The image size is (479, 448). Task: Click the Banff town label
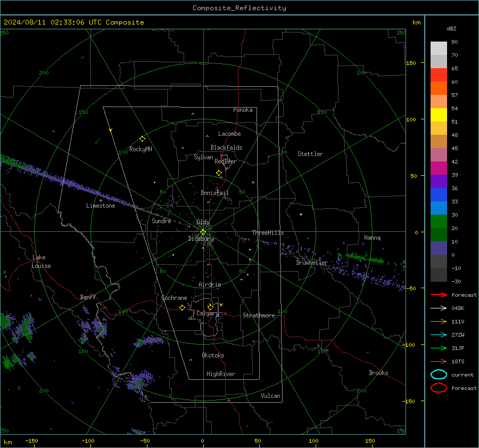(88, 297)
